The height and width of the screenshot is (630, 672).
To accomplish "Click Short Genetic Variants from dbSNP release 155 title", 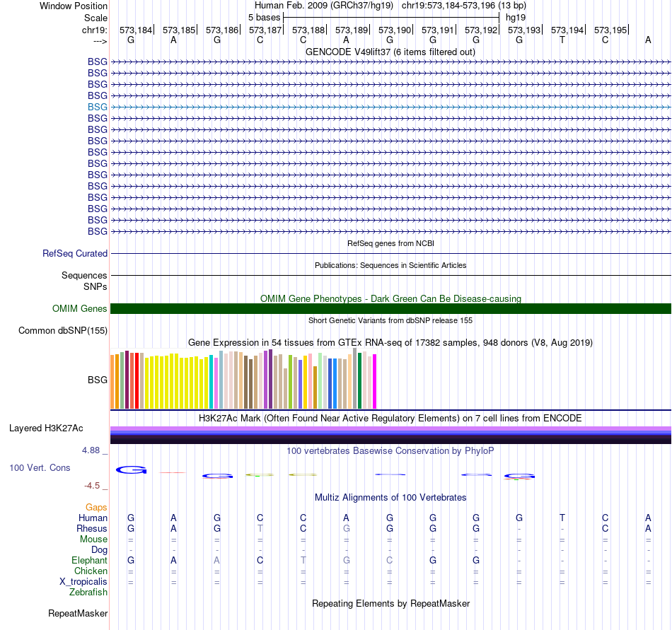I will coord(390,320).
